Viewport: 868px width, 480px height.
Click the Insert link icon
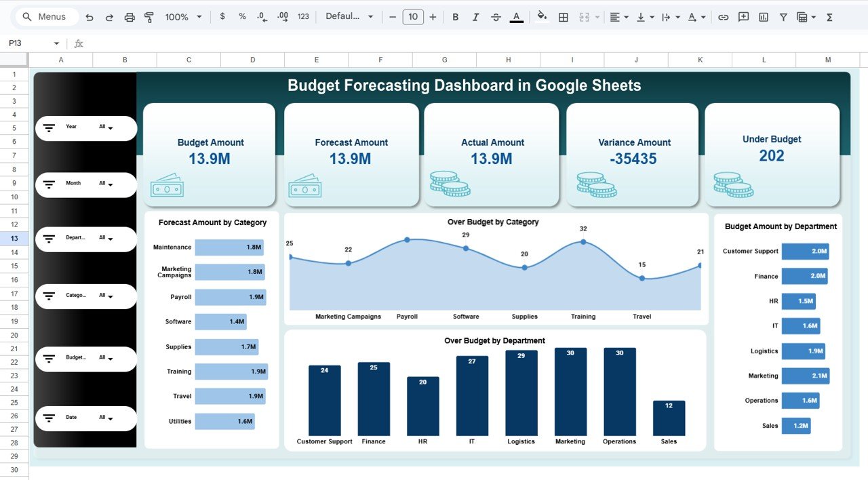point(723,17)
